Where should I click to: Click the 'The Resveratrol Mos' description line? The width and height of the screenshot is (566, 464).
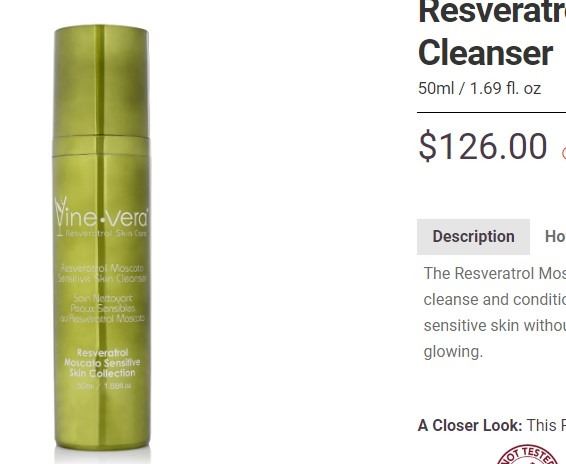point(495,274)
